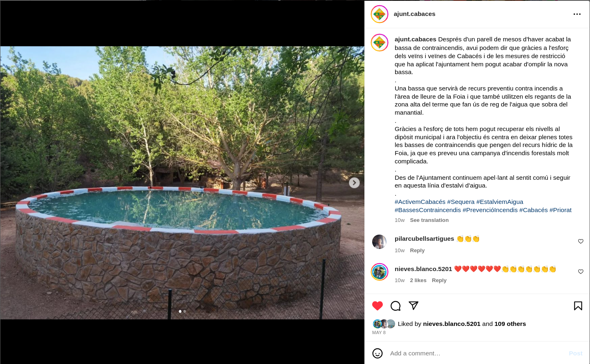Screen dimensions: 590x364
Task: Open the emoji picker smiley icon
Action: click(x=378, y=353)
